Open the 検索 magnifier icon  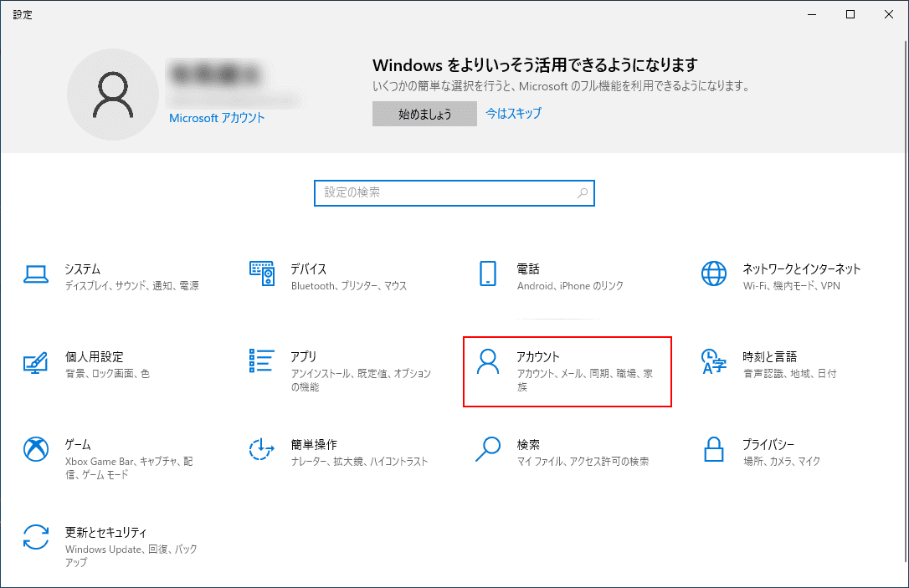click(487, 449)
